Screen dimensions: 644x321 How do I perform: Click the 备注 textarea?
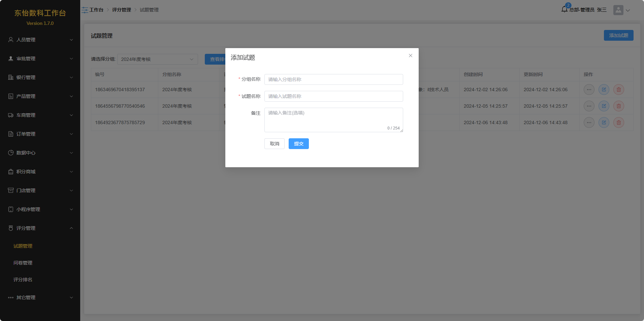333,119
